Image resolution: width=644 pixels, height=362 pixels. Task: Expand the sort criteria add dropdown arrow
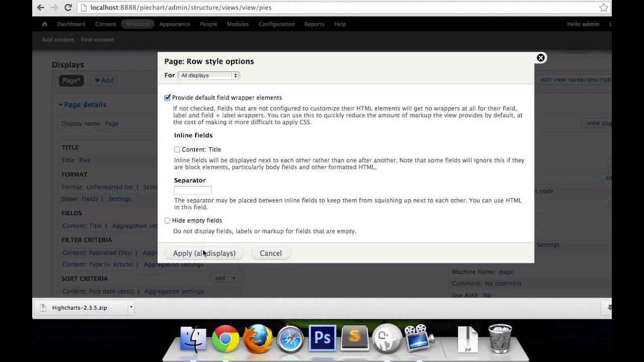[233, 278]
